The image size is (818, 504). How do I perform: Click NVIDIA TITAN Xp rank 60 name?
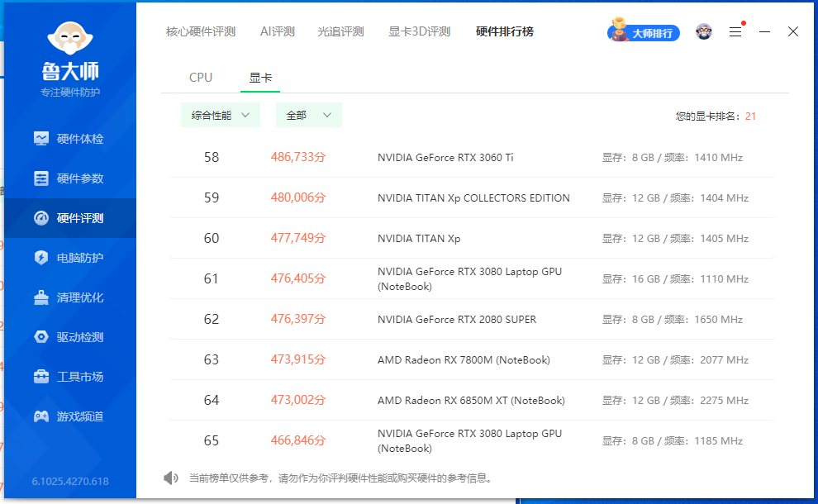click(419, 239)
